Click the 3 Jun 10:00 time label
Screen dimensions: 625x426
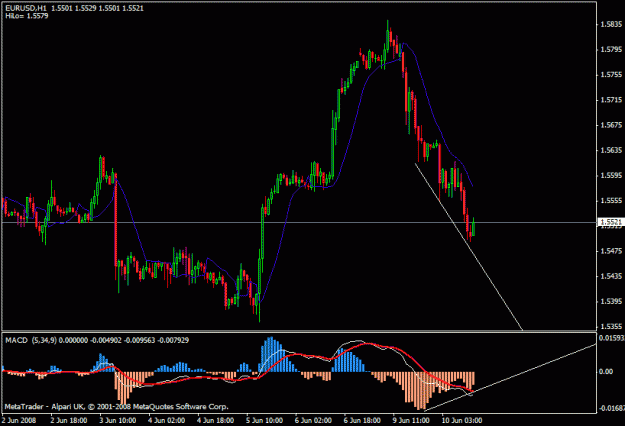[x=118, y=420]
